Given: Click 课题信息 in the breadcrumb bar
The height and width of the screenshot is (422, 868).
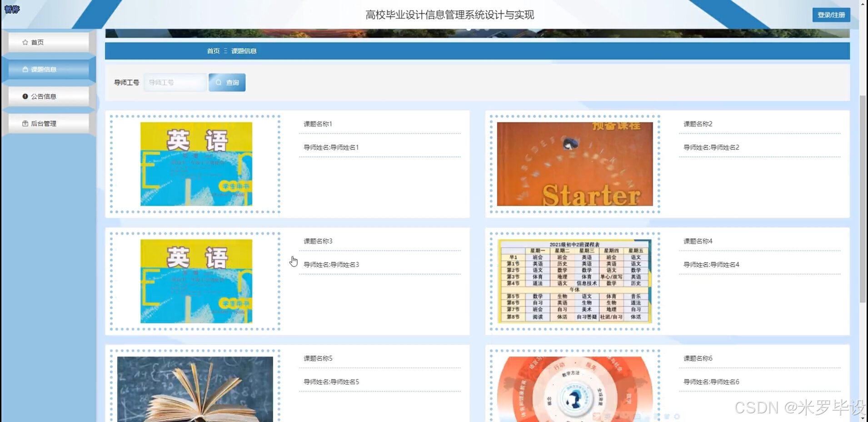Looking at the screenshot, I should [x=244, y=51].
